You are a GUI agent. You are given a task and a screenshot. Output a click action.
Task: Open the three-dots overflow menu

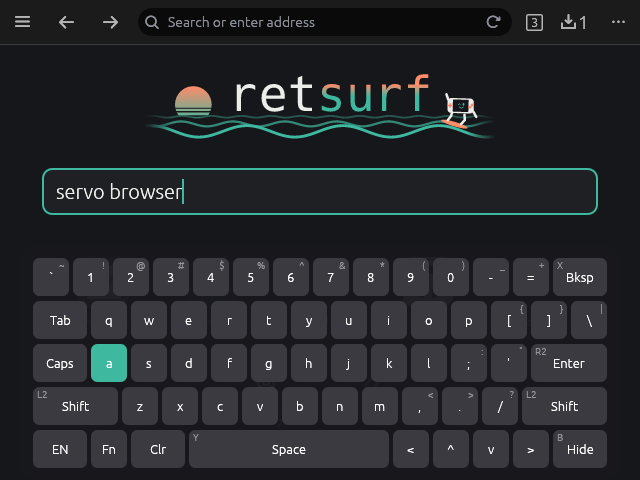(618, 22)
